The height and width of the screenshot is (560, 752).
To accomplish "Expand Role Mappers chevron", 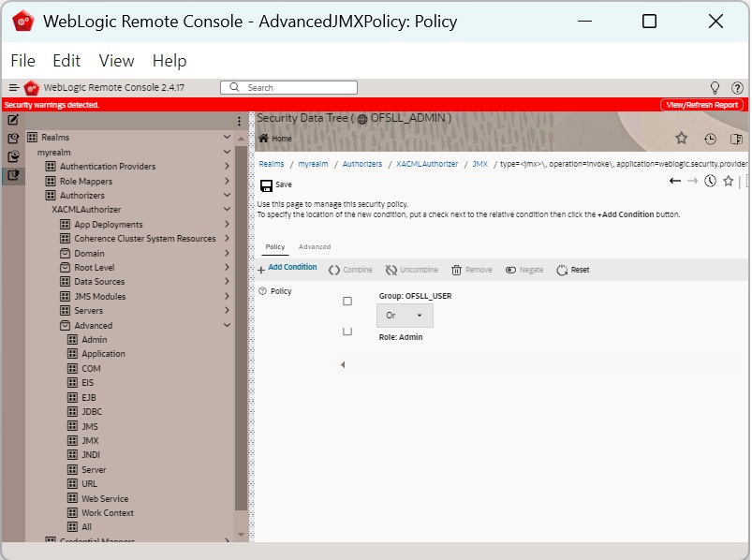I will pyautogui.click(x=227, y=181).
